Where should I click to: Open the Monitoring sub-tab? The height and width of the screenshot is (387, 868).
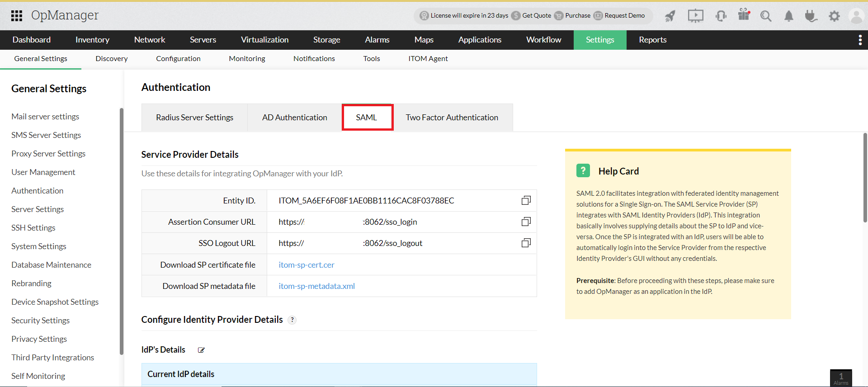(247, 59)
